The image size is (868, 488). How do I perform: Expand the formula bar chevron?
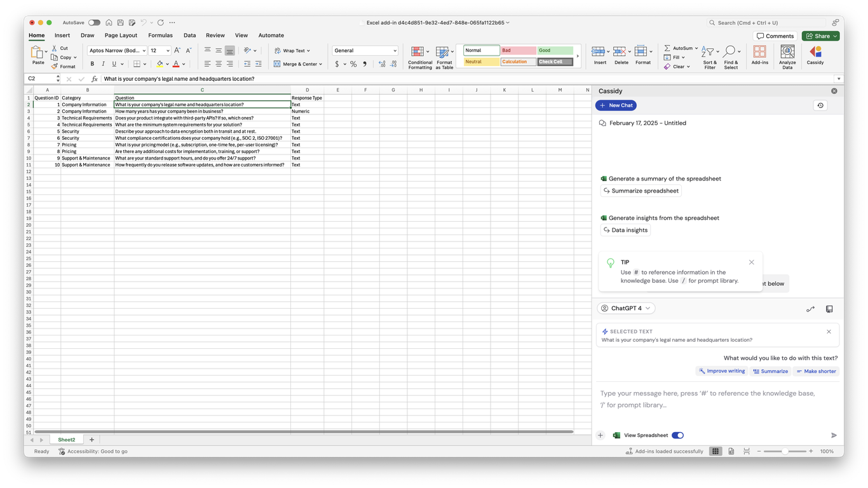tap(839, 79)
